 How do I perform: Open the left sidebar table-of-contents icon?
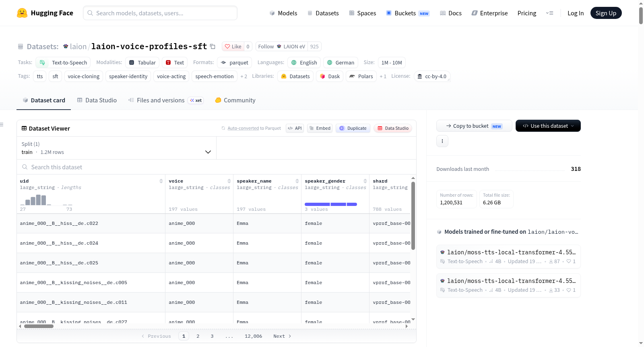tap(2, 125)
